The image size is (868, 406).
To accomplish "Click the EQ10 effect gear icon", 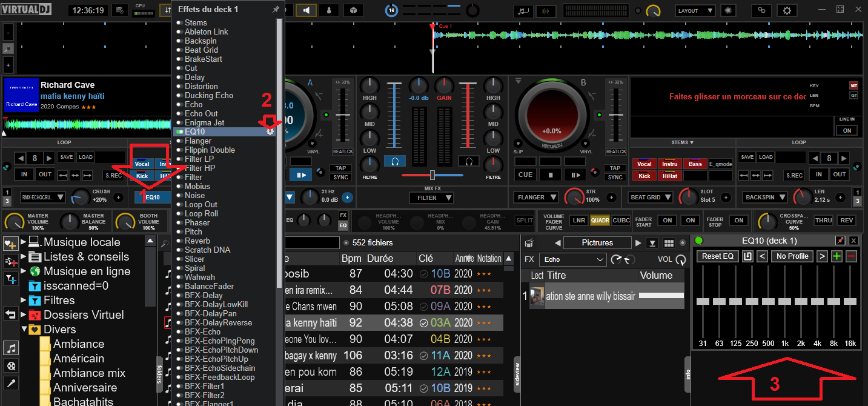I will 270,131.
